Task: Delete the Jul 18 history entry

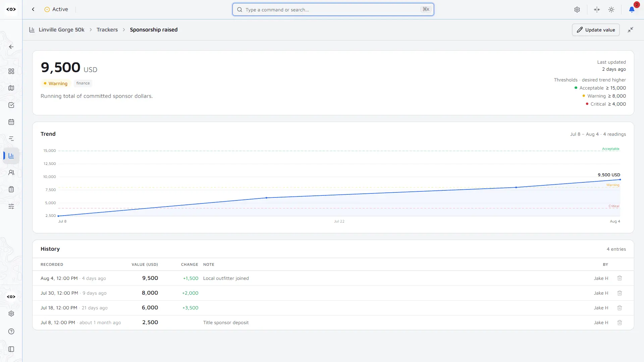Action: tap(620, 308)
